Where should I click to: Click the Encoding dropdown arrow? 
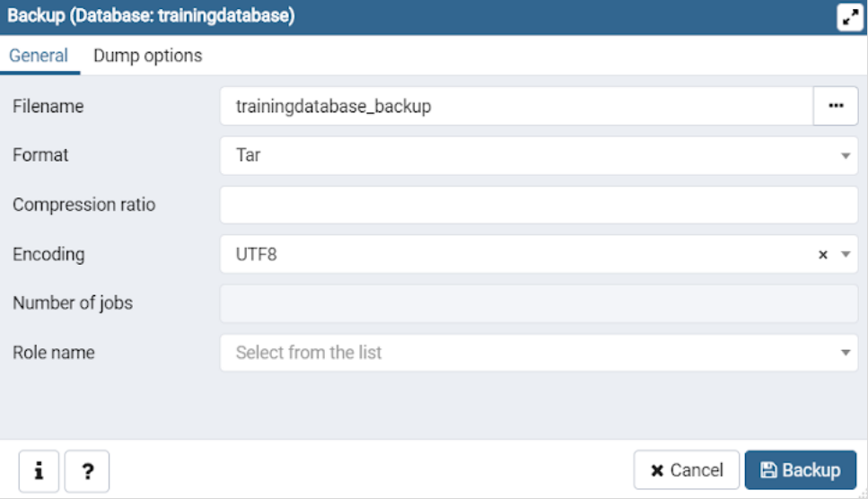(846, 255)
